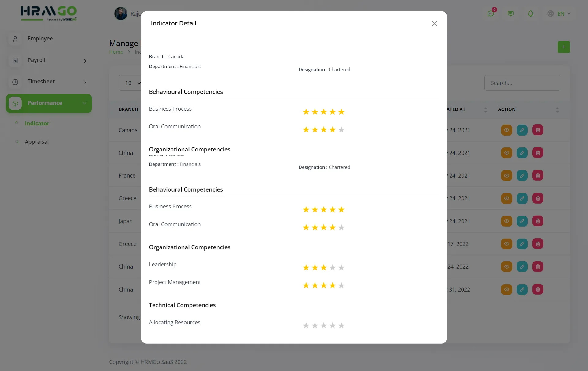Open the EN language dropdown

coord(559,13)
